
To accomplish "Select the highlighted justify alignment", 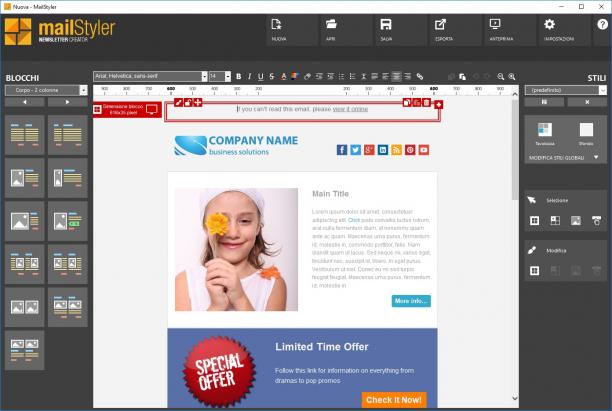I will pos(396,77).
